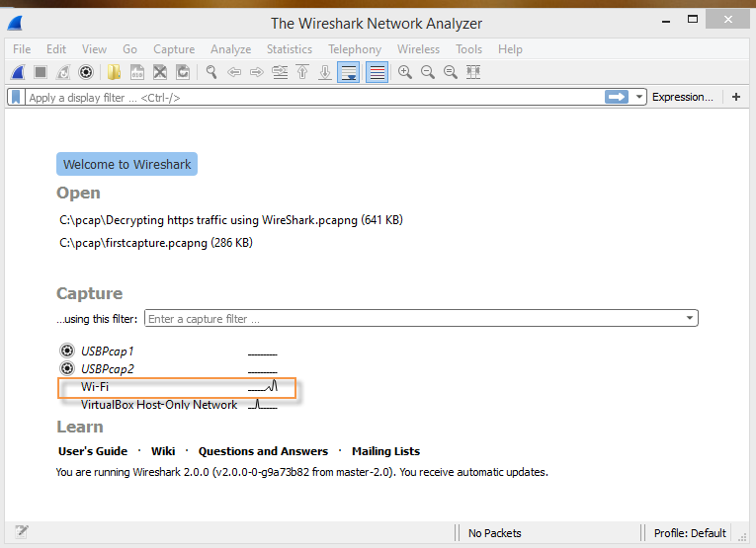This screenshot has width=756, height=548.
Task: Click Go to specified packet icon
Action: [x=280, y=72]
